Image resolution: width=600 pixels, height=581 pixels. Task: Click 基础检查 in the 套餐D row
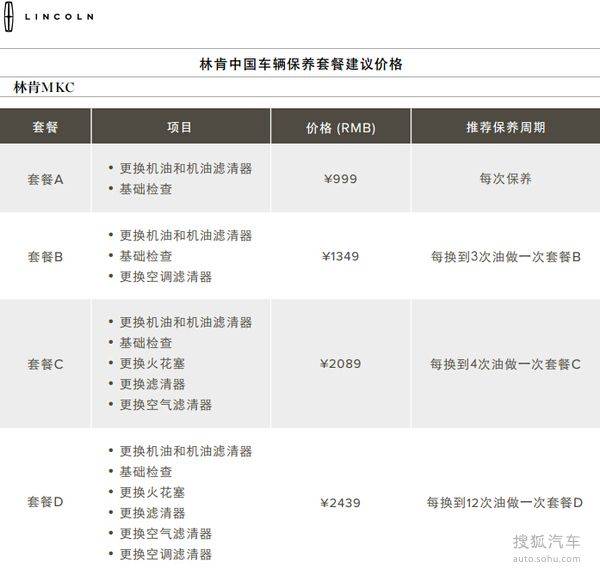pyautogui.click(x=146, y=472)
